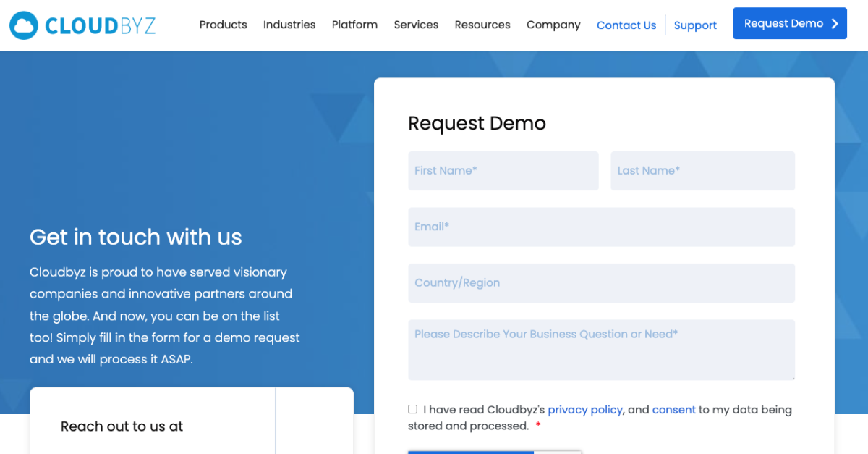Click the chevron arrow in Request Demo button
Viewport: 868px width, 454px height.
(x=835, y=24)
